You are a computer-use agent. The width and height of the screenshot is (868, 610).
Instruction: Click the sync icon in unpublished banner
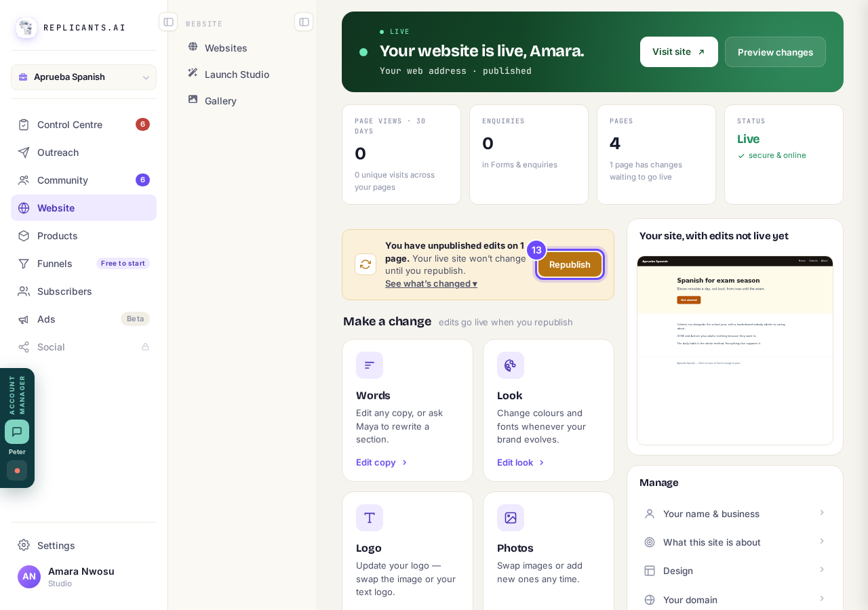click(x=366, y=264)
